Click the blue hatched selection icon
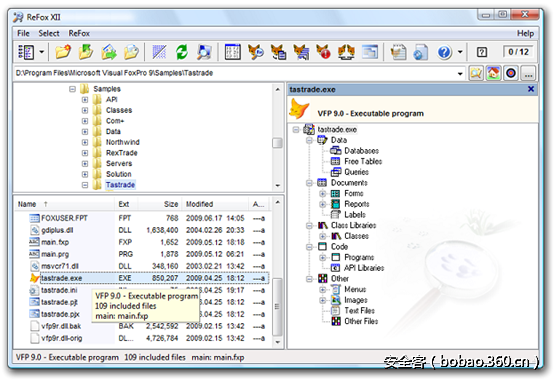The height and width of the screenshot is (380, 554). 159,52
